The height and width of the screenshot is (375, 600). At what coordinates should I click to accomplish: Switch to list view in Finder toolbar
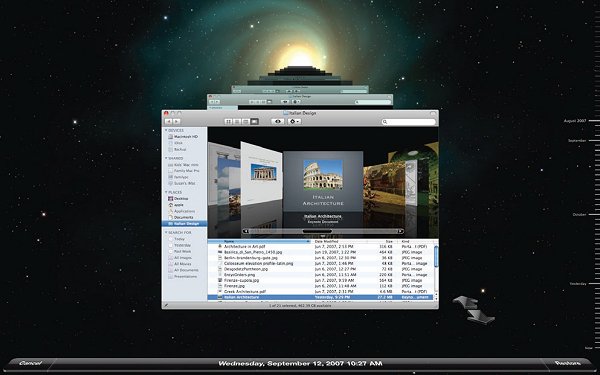pyautogui.click(x=237, y=121)
